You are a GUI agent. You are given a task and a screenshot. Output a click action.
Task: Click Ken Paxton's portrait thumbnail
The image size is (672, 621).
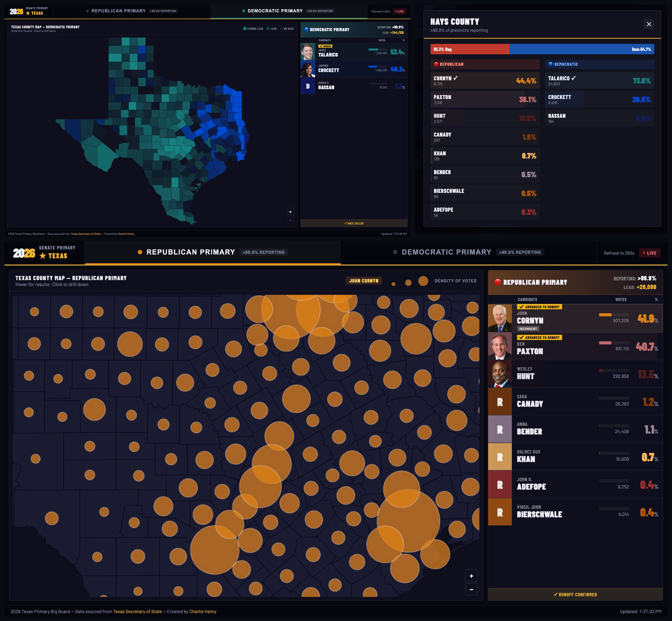[500, 346]
